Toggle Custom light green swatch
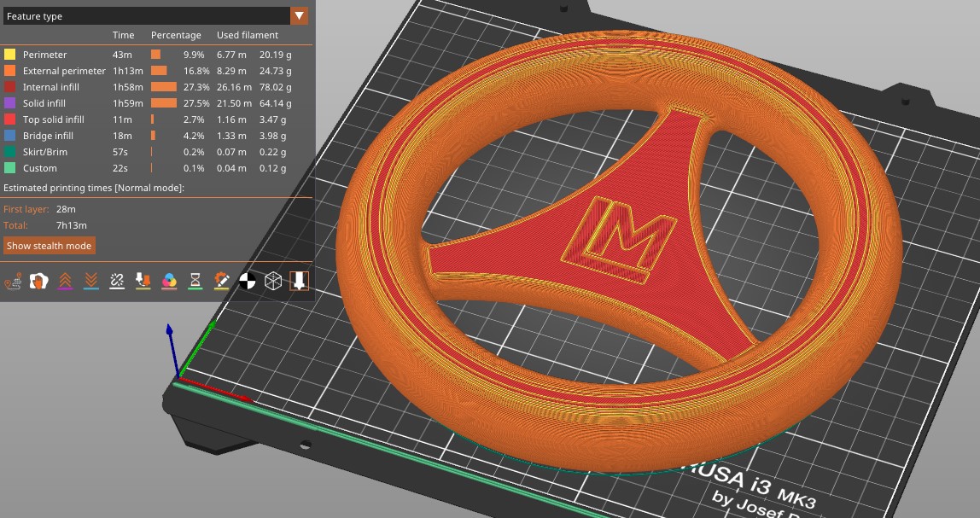The image size is (980, 518). [10, 168]
